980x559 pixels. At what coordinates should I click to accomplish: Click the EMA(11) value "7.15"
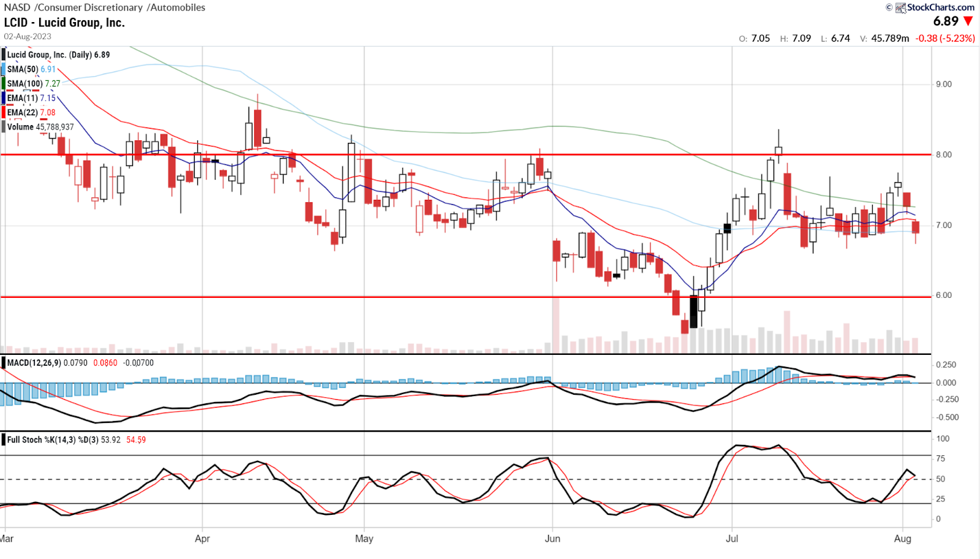pyautogui.click(x=48, y=98)
